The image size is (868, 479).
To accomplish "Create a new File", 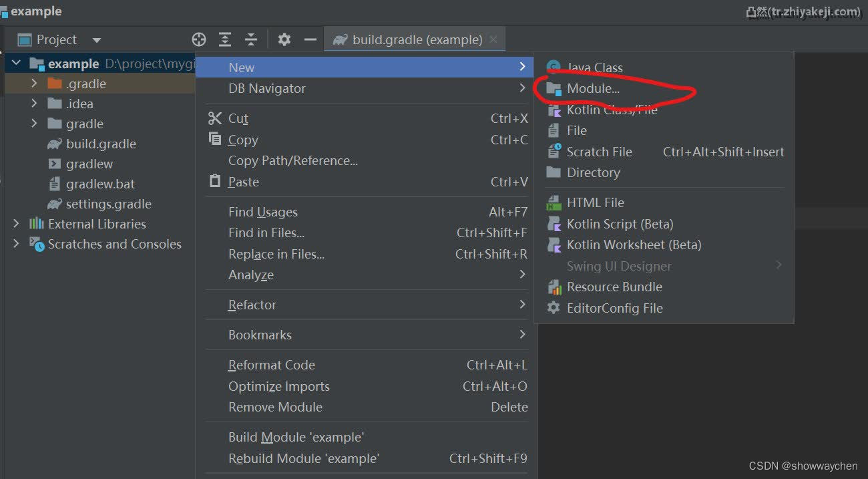I will pyautogui.click(x=664, y=130).
